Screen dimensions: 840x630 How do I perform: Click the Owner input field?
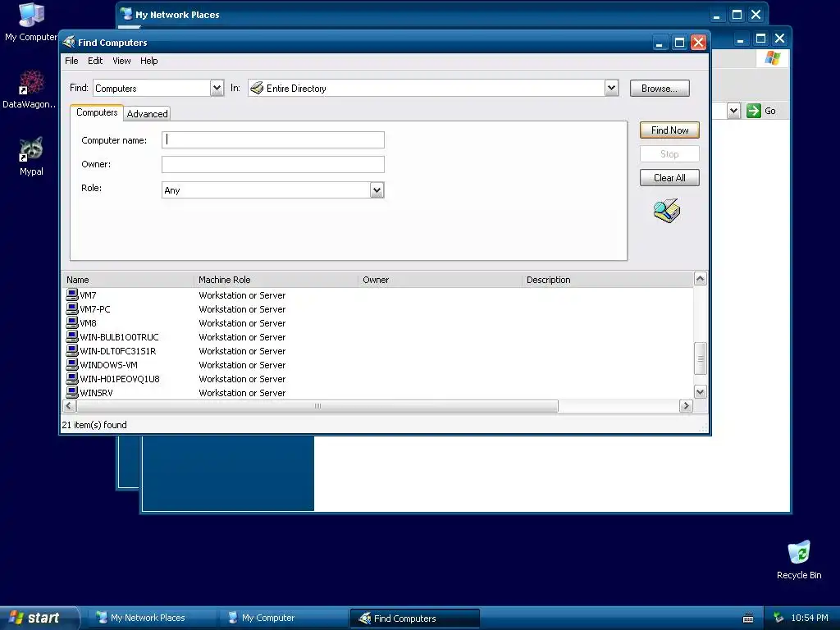point(272,164)
